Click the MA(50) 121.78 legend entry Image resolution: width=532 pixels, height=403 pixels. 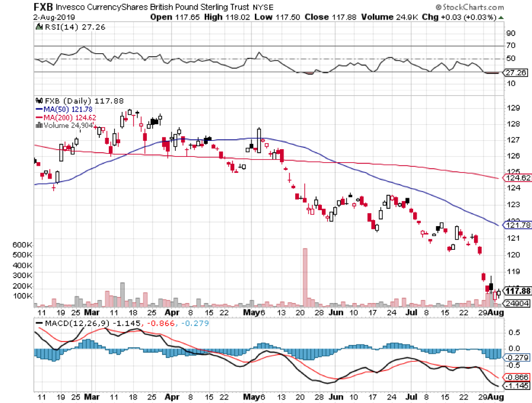[64, 109]
